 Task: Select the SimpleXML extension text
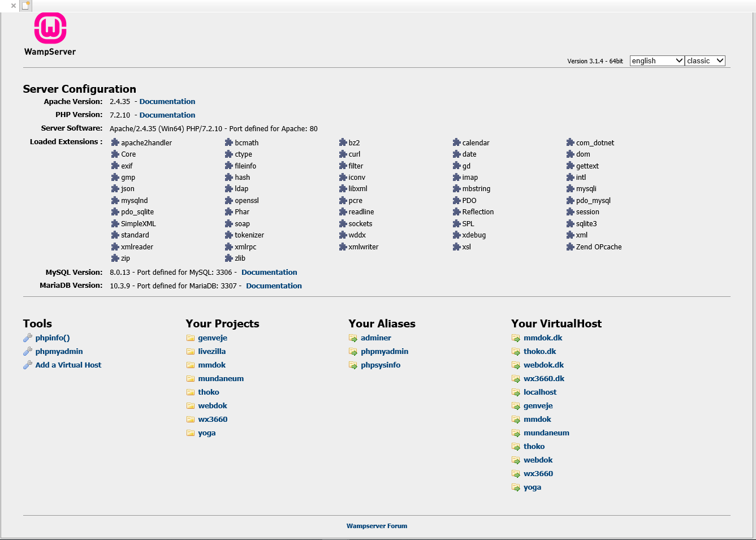(x=139, y=224)
